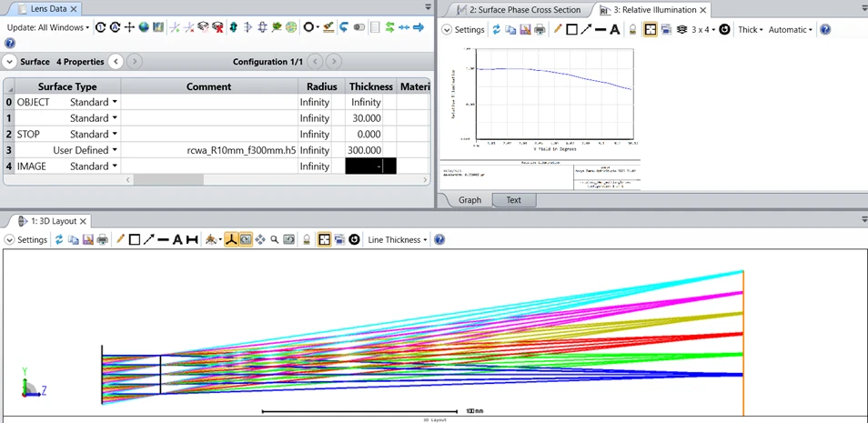Toggle active cursor button in Relative Illumination toolbar
The image size is (868, 423).
coord(650,30)
